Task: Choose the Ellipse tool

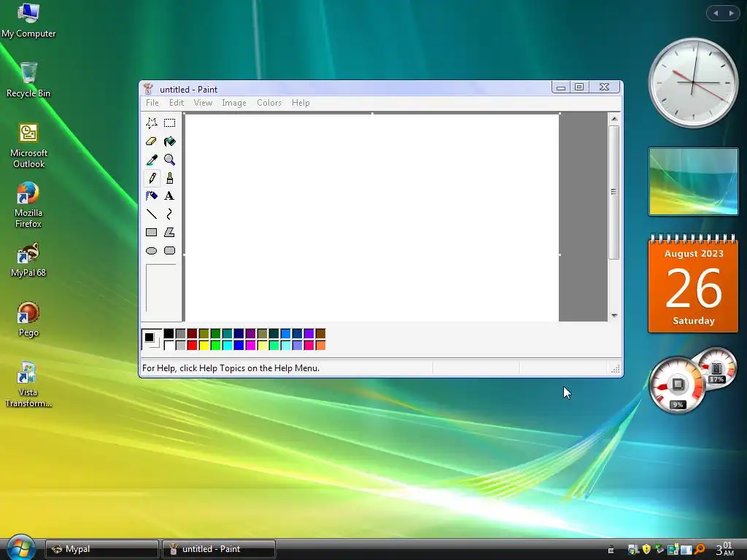Action: pyautogui.click(x=152, y=251)
